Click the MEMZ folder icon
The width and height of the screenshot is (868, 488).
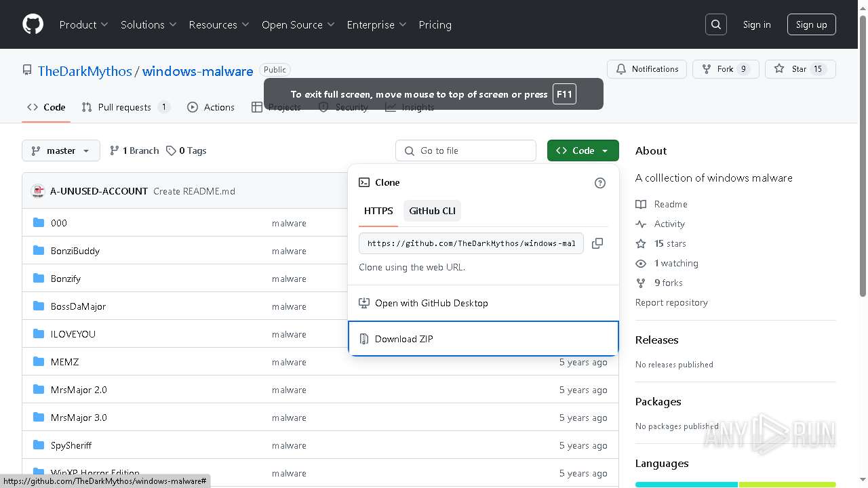tap(39, 362)
